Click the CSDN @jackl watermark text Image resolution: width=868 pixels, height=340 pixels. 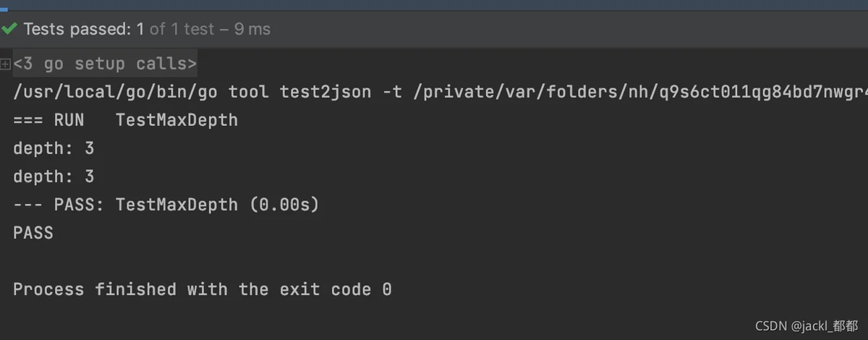click(x=802, y=326)
